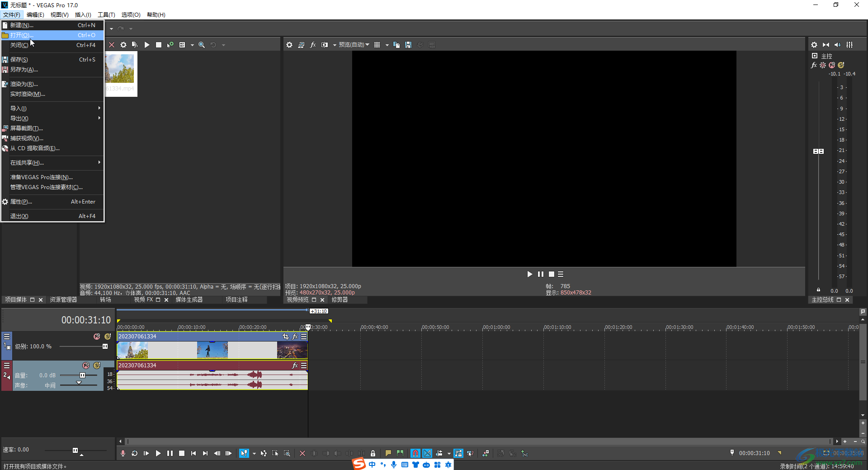Pause timeline playback in bottom transport

pos(170,453)
